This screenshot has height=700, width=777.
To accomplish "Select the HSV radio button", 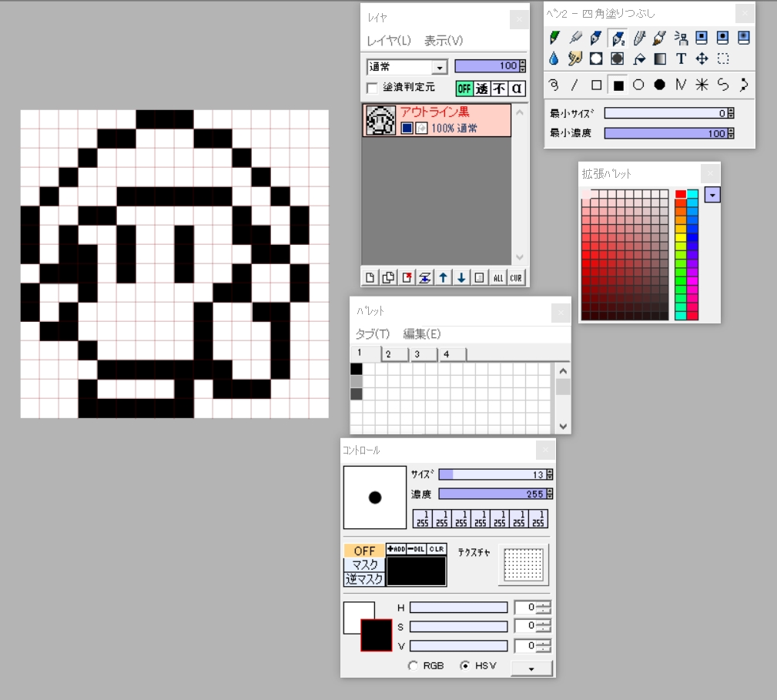I will [465, 666].
